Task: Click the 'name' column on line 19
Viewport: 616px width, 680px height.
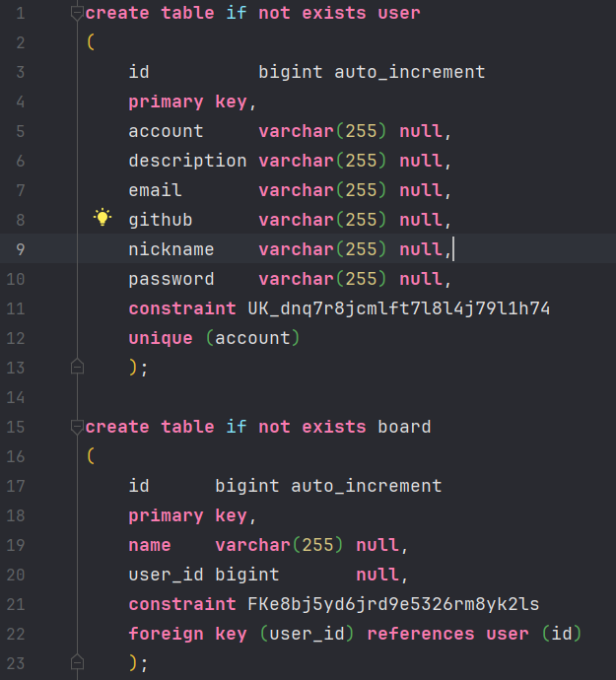Action: point(150,545)
